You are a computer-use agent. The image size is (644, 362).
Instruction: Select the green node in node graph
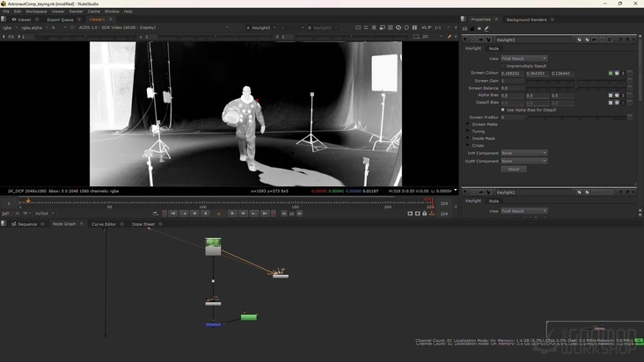click(249, 317)
